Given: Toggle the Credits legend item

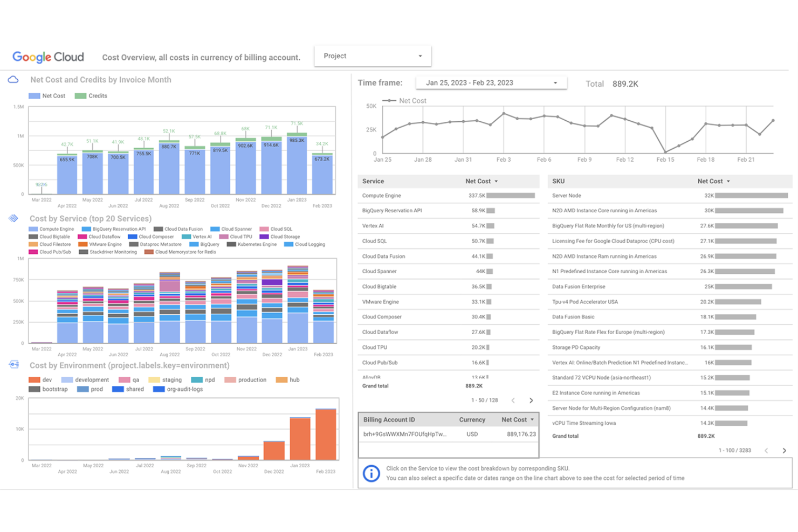Looking at the screenshot, I should 92,96.
